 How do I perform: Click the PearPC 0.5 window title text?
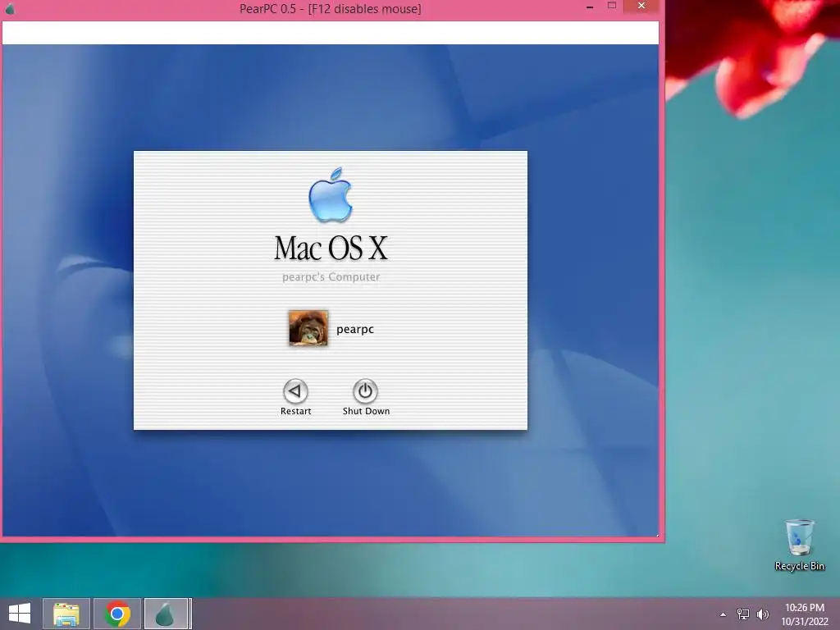pyautogui.click(x=330, y=9)
